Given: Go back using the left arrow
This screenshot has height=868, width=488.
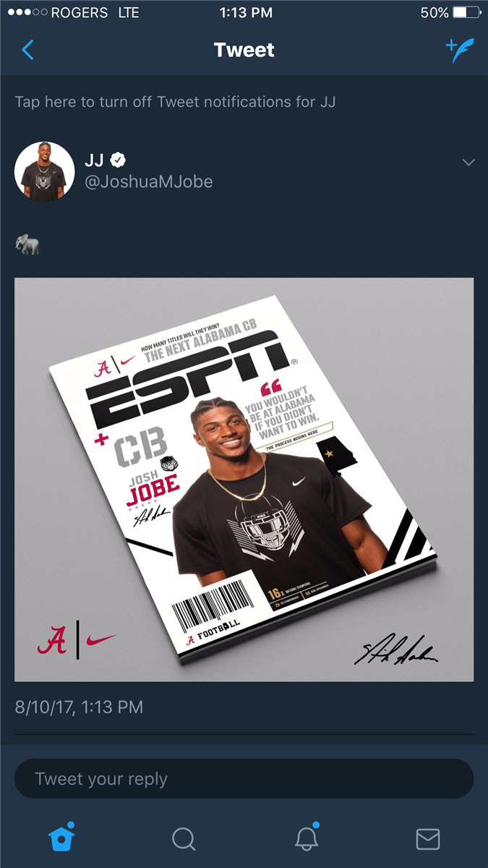Looking at the screenshot, I should click(x=27, y=50).
